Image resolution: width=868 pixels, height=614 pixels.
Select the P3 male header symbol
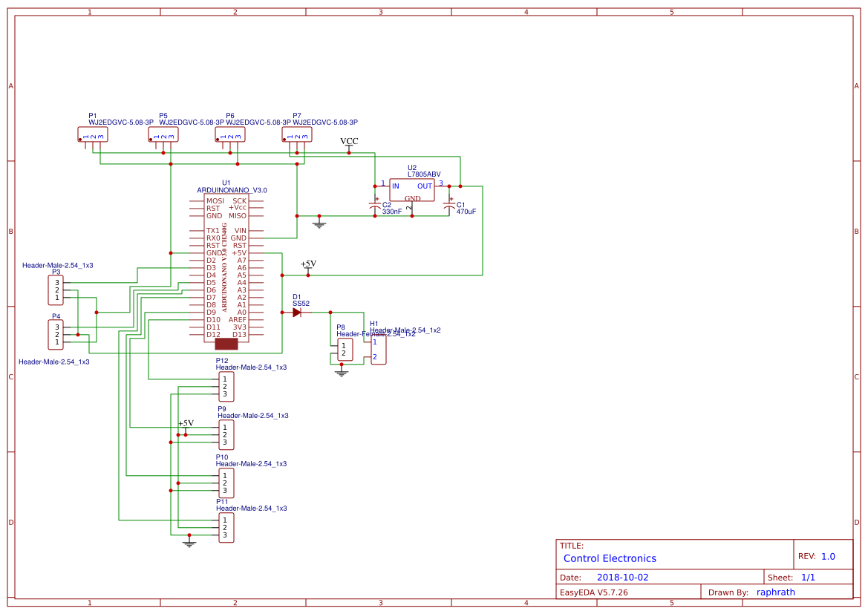click(x=56, y=290)
